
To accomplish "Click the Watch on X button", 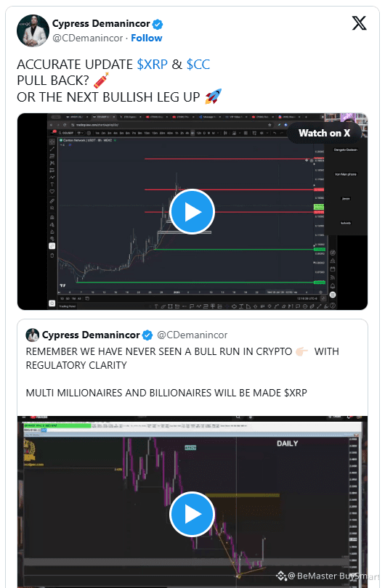I will 324,133.
